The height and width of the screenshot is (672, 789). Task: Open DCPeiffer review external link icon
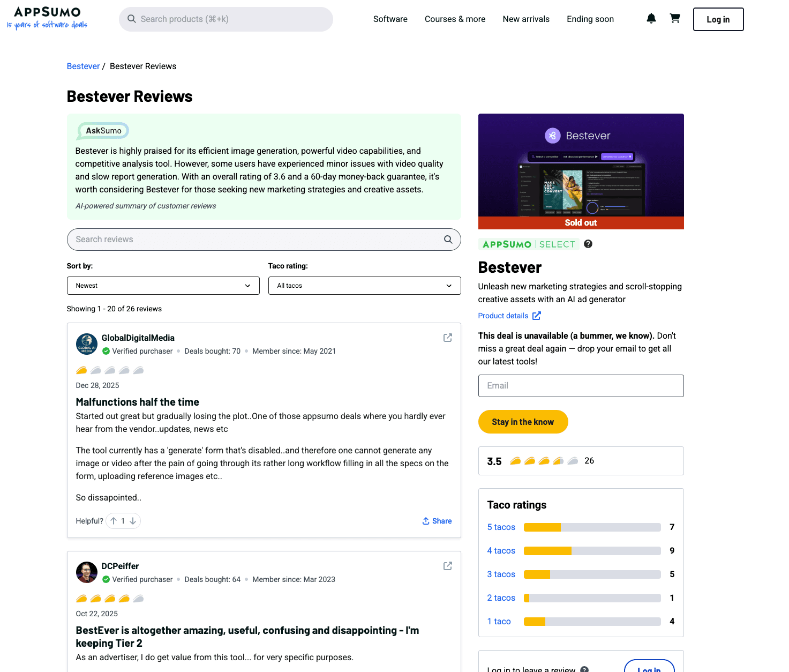[448, 566]
